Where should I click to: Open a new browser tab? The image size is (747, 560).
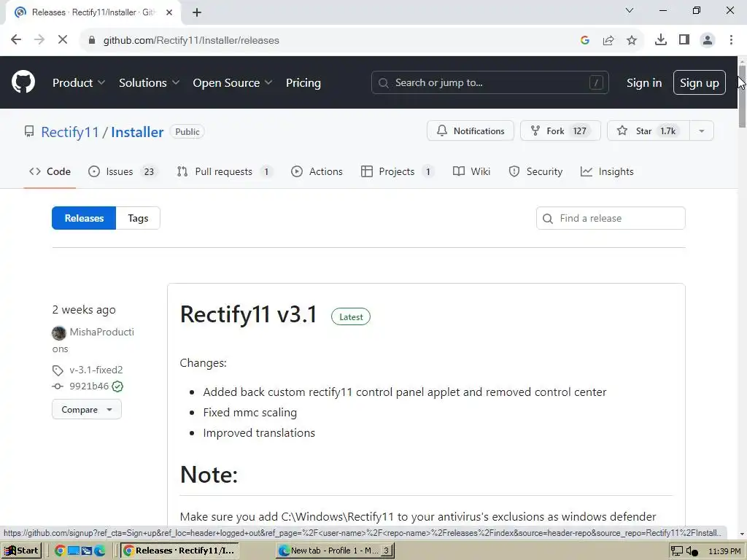click(197, 12)
